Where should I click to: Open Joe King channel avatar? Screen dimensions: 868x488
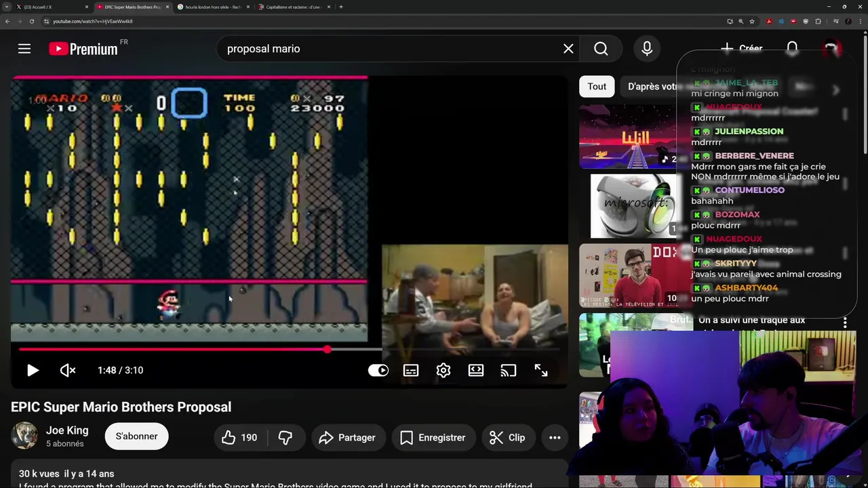point(24,436)
